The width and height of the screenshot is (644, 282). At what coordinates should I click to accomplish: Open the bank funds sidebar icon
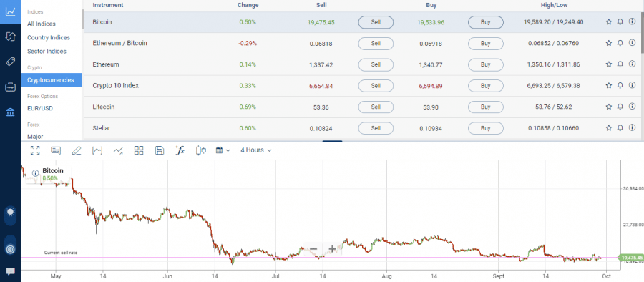click(10, 112)
